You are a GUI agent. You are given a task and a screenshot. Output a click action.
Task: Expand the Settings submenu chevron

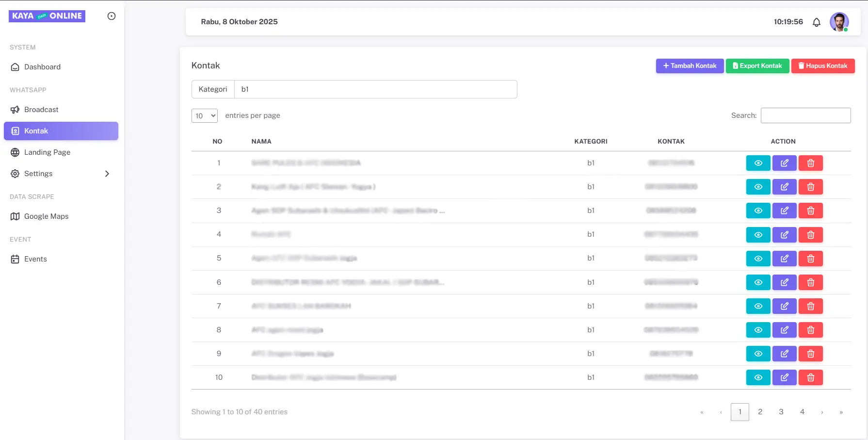pos(107,174)
